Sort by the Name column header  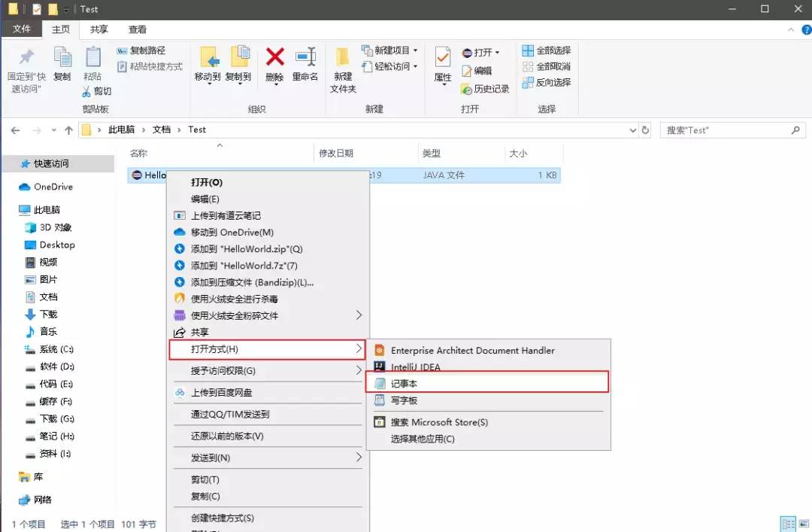[138, 154]
